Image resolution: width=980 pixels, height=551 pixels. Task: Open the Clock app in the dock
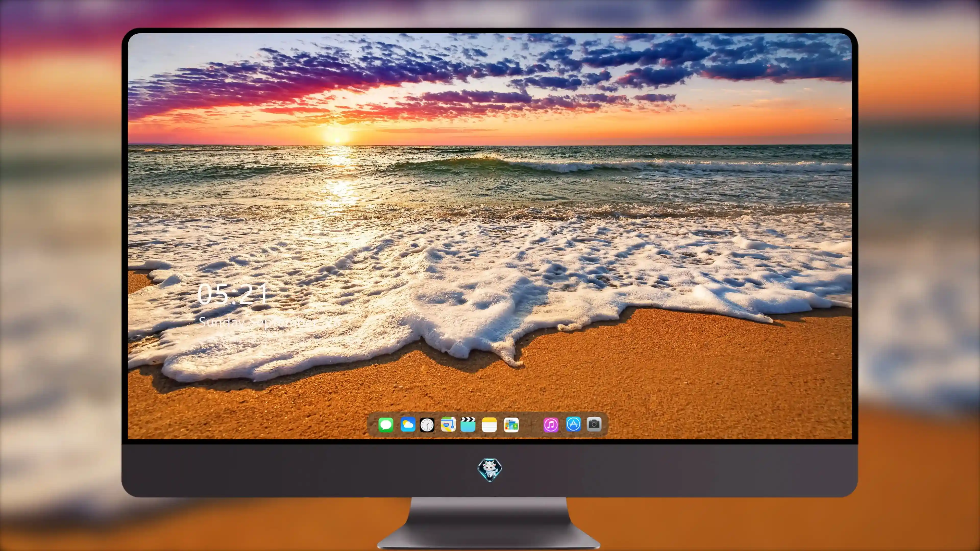(x=427, y=425)
